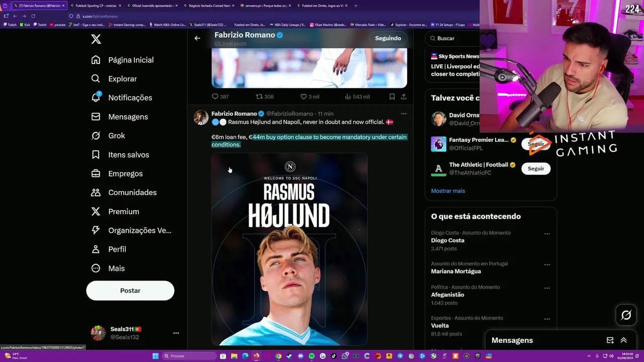Image resolution: width=644 pixels, height=362 pixels.
Task: Open account switcher dots beside Seals311
Action: point(176,333)
